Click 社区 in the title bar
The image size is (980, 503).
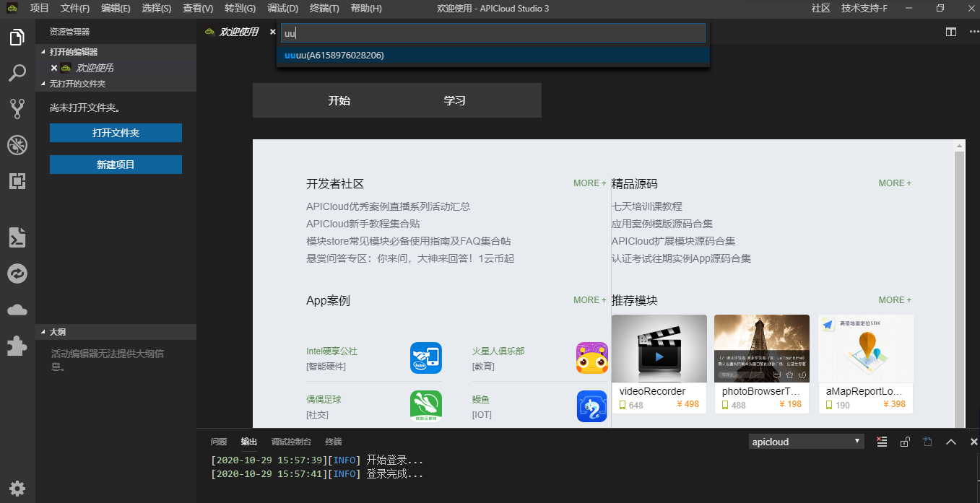point(820,9)
